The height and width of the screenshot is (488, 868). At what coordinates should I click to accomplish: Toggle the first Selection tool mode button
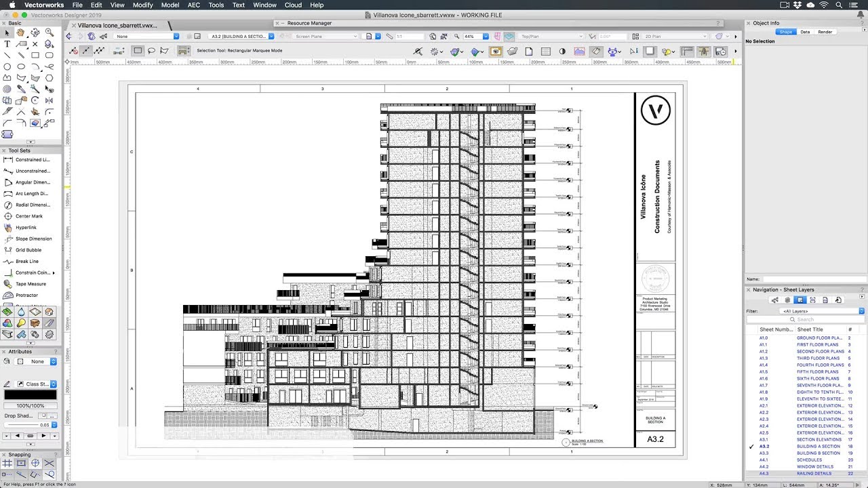73,50
